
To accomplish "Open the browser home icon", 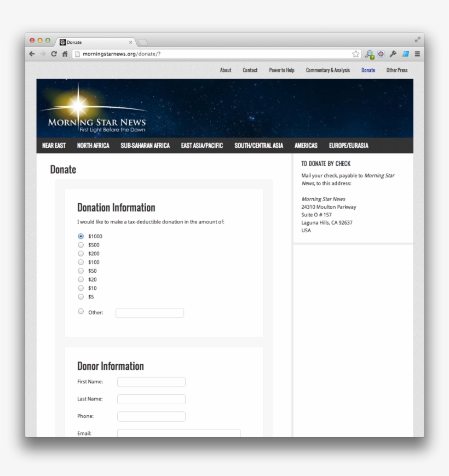I will pyautogui.click(x=65, y=54).
